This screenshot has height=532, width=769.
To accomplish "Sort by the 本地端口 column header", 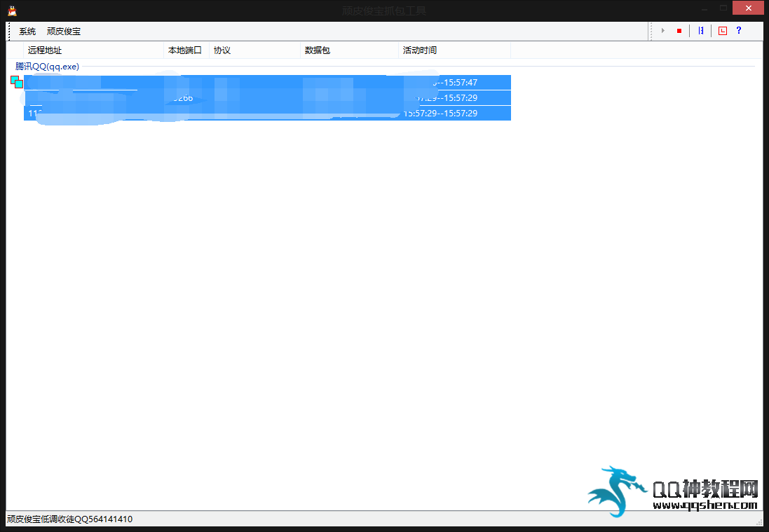I will pyautogui.click(x=186, y=50).
